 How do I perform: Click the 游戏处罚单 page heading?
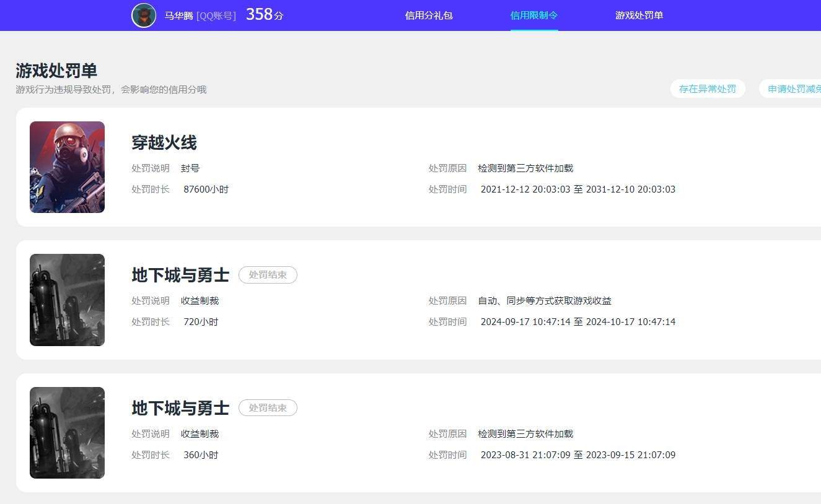(56, 71)
